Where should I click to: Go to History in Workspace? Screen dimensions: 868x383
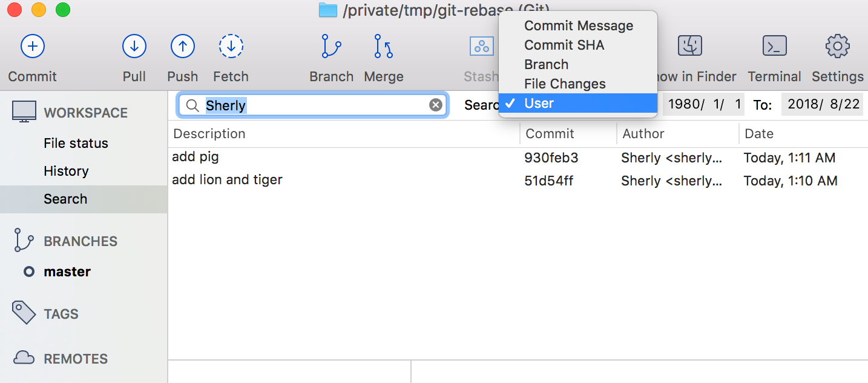(66, 172)
